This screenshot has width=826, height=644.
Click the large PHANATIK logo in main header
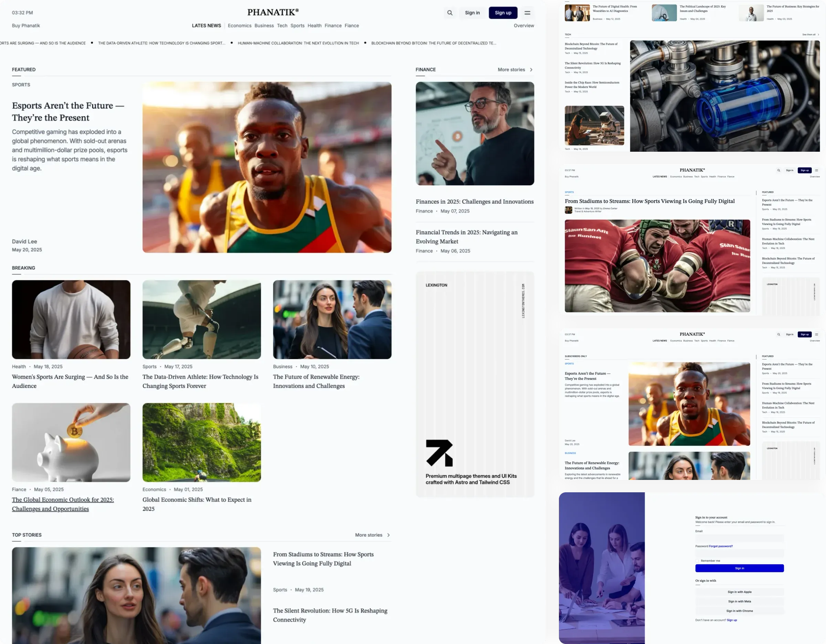(x=273, y=12)
